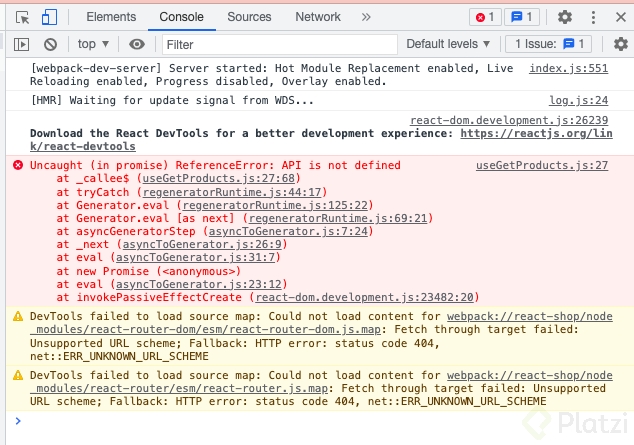Toggle the device toolbar icon
634x445 pixels.
pos(49,17)
